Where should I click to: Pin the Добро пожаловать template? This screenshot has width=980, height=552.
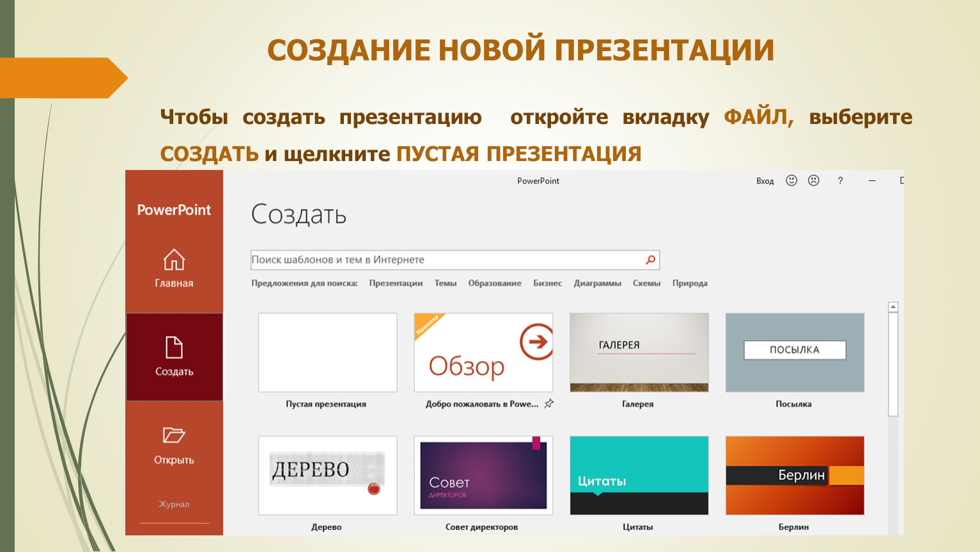click(x=548, y=404)
